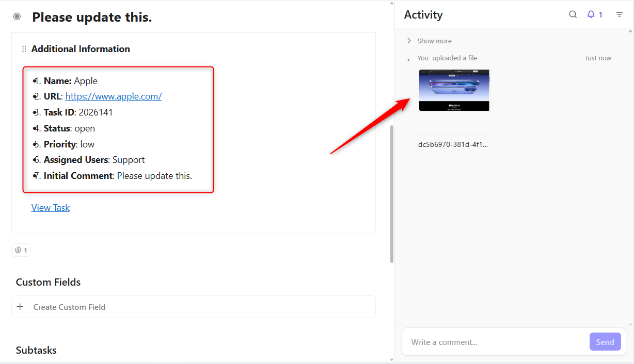The image size is (634, 364).
Task: Expand the Show more chevron
Action: pyautogui.click(x=409, y=41)
